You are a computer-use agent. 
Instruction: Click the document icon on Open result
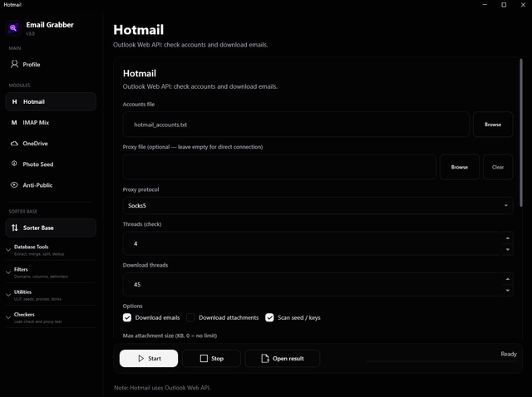click(265, 358)
